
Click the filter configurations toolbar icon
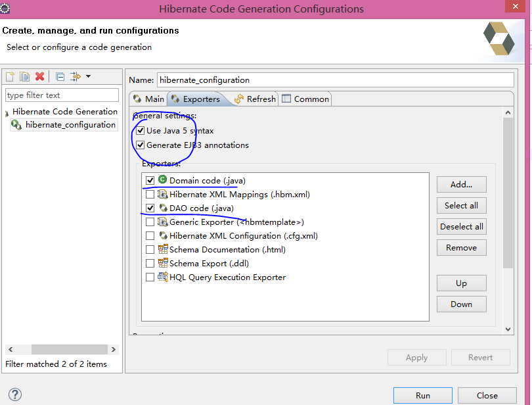(76, 76)
